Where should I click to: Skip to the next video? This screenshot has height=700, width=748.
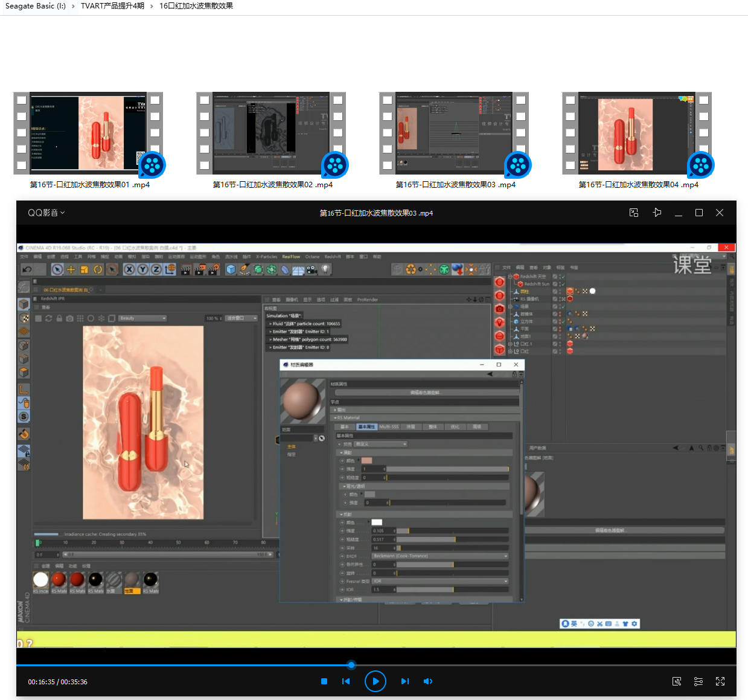(x=404, y=681)
